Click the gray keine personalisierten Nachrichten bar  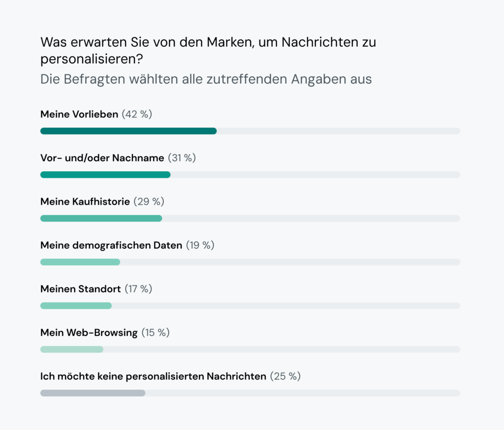click(x=93, y=393)
